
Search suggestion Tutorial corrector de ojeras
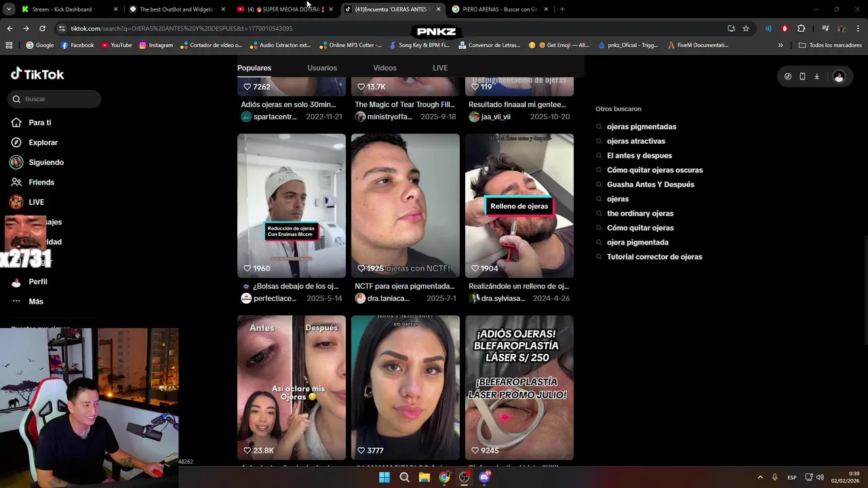coord(654,257)
